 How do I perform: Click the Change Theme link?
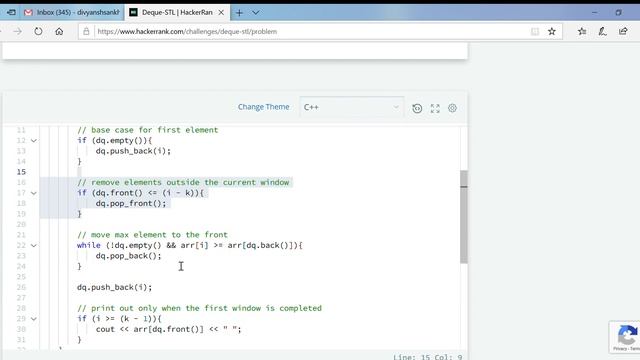(263, 107)
